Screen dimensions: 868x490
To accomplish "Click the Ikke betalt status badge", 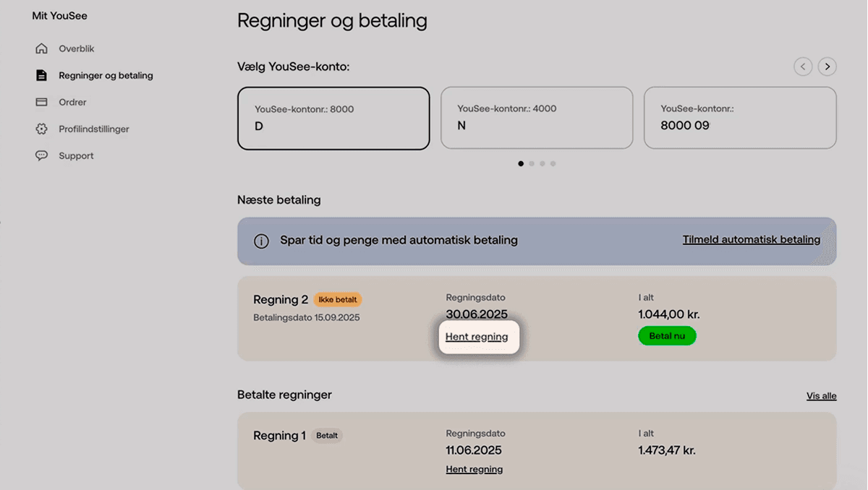I will (x=339, y=299).
